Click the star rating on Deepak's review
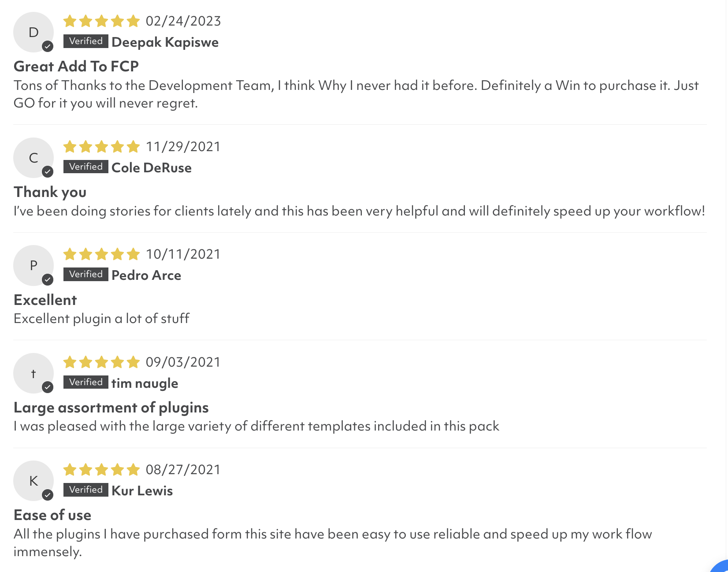Image resolution: width=728 pixels, height=572 pixels. [101, 21]
